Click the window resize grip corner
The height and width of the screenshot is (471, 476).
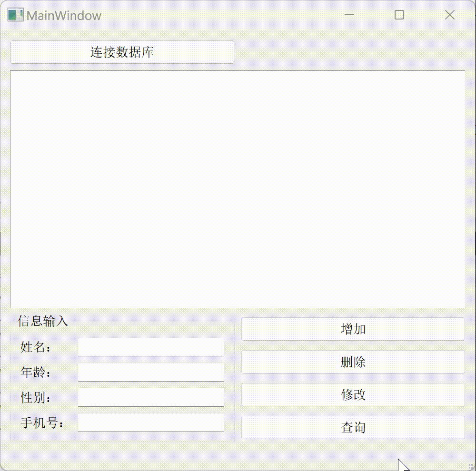[471, 466]
